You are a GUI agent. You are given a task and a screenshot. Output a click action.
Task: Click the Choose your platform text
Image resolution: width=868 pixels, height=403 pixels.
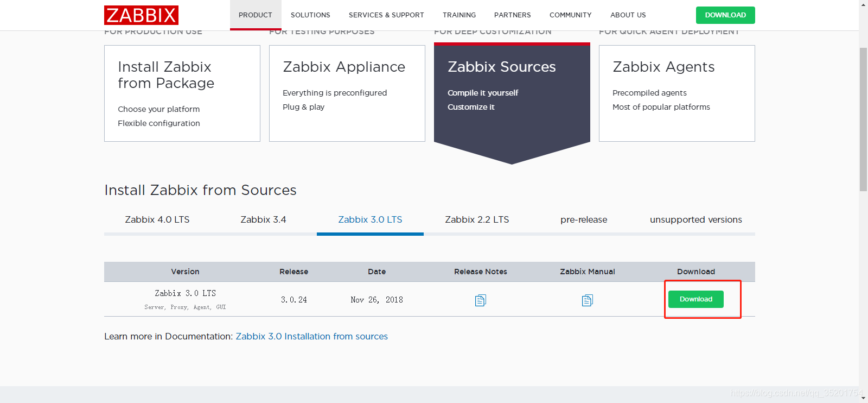(158, 109)
